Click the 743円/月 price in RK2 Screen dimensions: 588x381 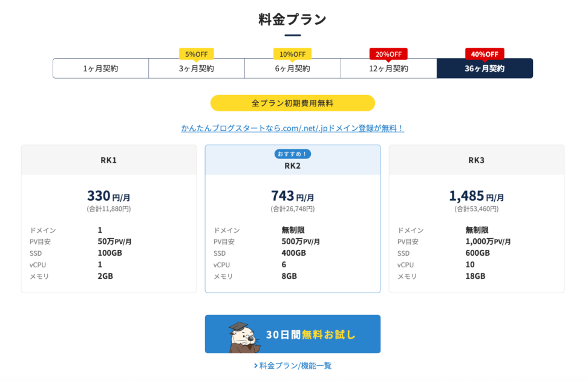pos(292,196)
